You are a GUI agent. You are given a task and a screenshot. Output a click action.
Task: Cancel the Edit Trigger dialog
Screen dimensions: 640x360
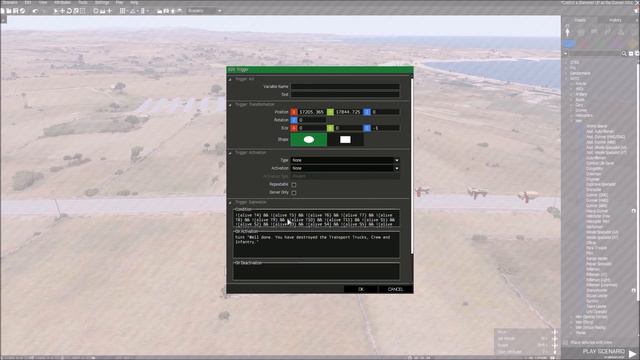coord(395,289)
